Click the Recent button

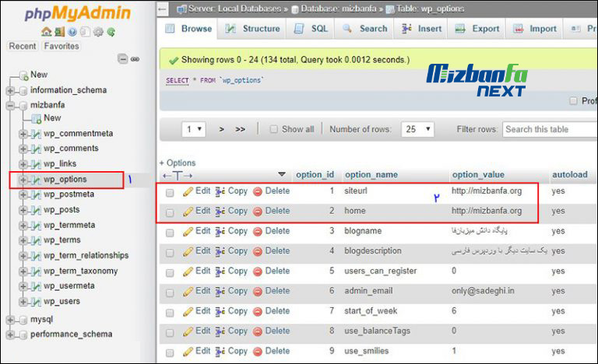tap(23, 46)
